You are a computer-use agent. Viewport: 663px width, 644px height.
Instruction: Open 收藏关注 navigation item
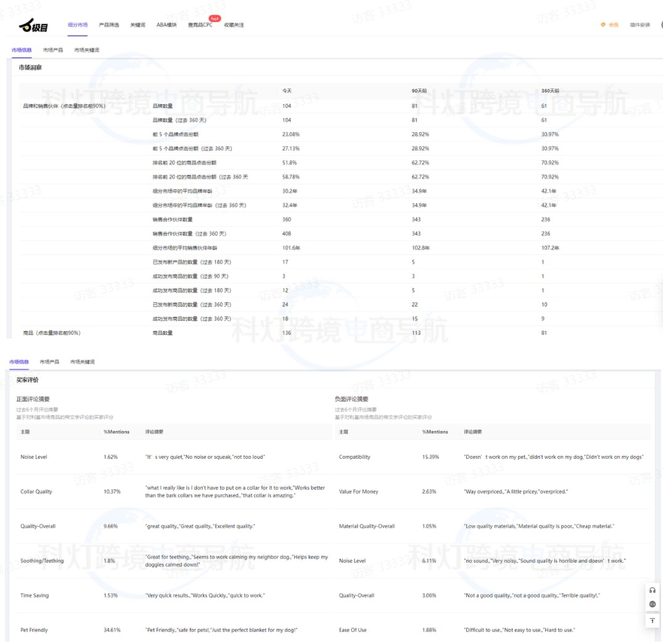point(234,25)
